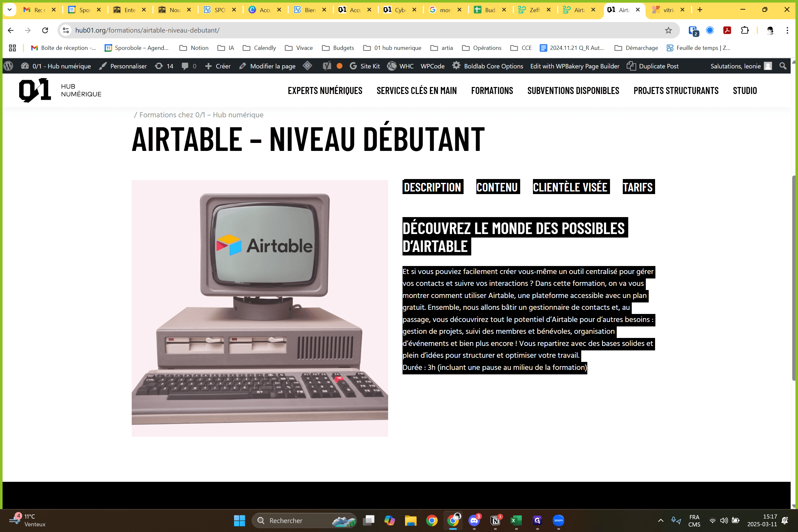Image resolution: width=798 pixels, height=532 pixels.
Task: Switch to the TARIFS tab
Action: pos(638,187)
